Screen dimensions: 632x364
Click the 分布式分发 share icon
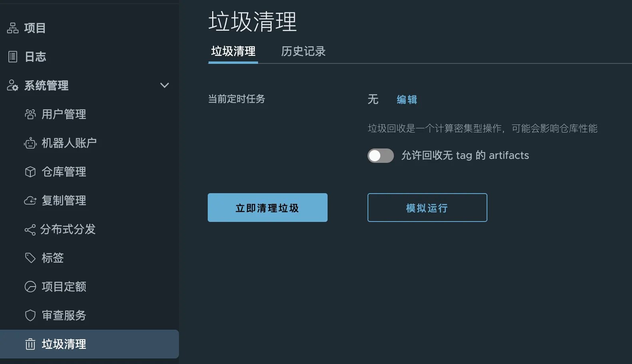tap(30, 229)
